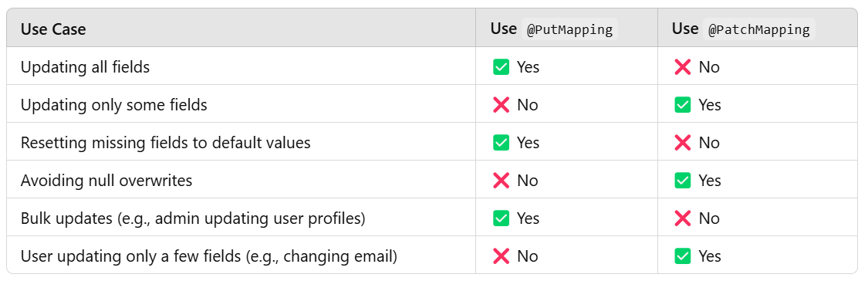Image resolution: width=868 pixels, height=281 pixels.
Task: Click red X in User updating few fields row
Action: [501, 256]
